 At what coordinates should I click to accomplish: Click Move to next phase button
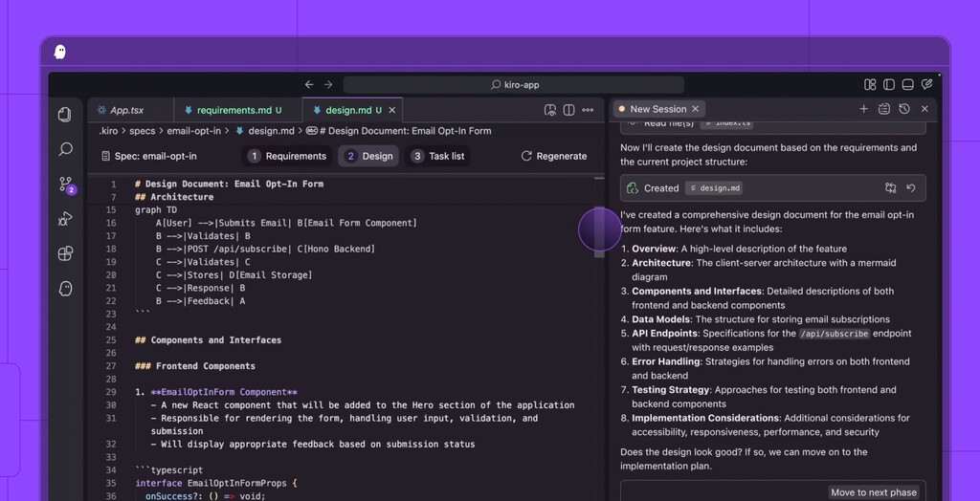(x=873, y=492)
